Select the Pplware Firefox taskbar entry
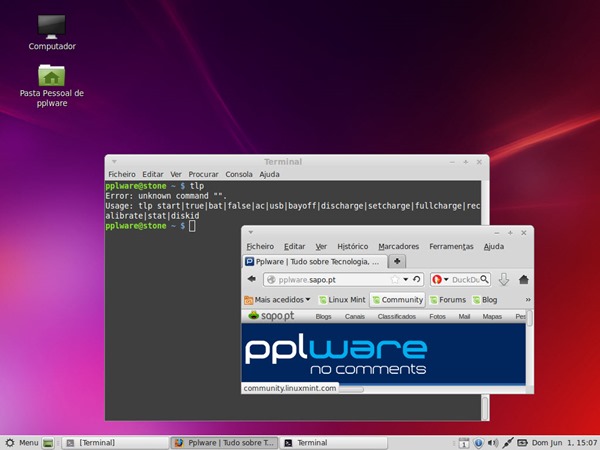 pos(224,443)
